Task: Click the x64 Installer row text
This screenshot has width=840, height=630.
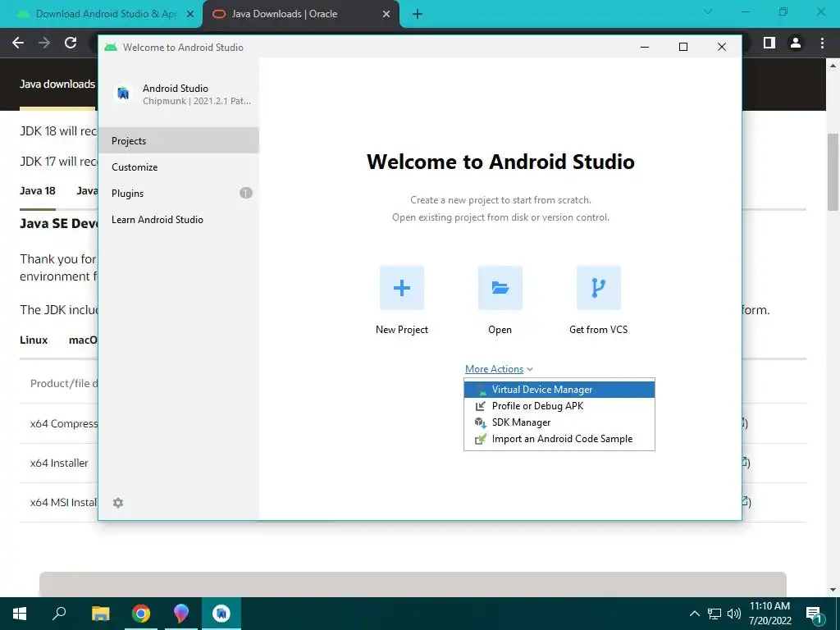Action: point(59,463)
